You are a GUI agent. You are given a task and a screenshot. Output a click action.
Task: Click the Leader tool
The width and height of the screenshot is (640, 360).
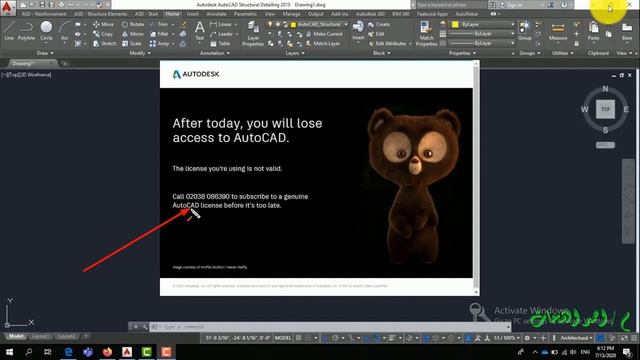point(222,34)
